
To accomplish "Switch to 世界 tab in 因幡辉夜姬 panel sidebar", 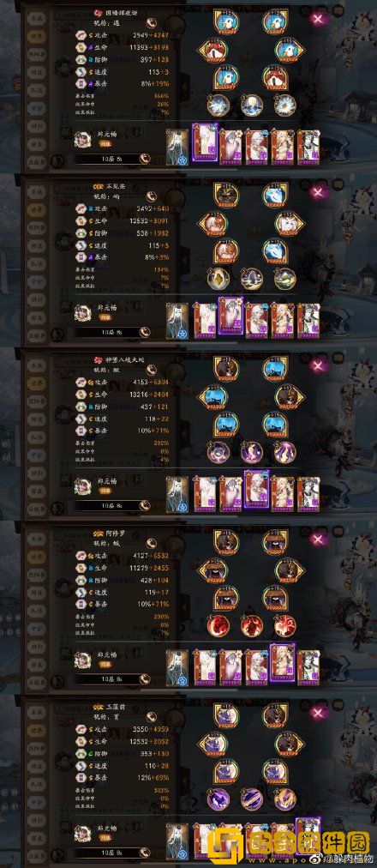I will click(x=35, y=34).
